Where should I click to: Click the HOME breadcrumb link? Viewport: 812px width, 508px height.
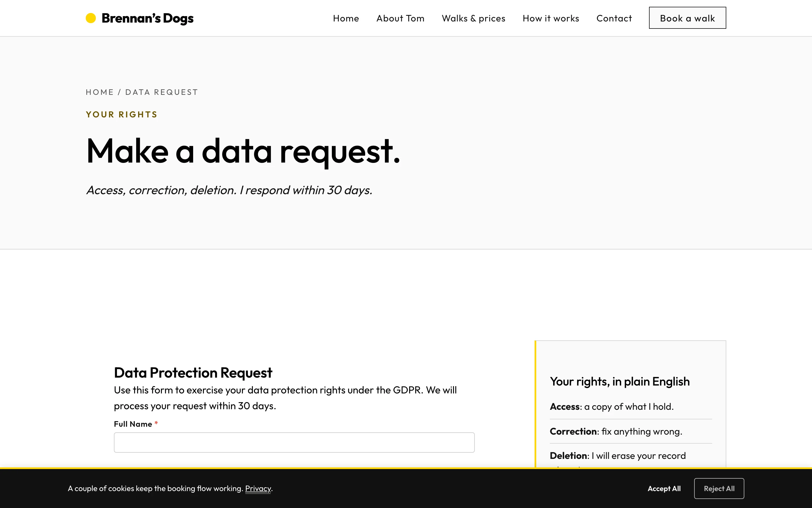[x=100, y=92]
